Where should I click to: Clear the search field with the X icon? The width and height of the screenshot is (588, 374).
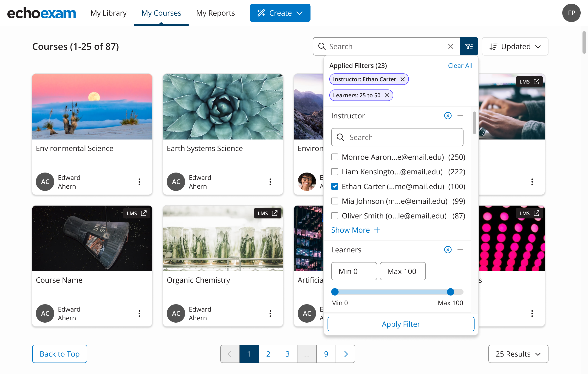[450, 46]
